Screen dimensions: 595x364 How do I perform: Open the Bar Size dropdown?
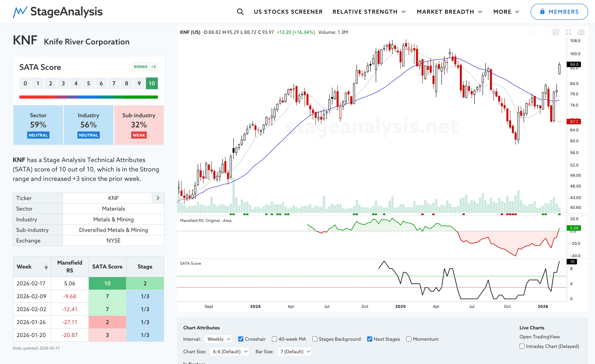pos(294,351)
